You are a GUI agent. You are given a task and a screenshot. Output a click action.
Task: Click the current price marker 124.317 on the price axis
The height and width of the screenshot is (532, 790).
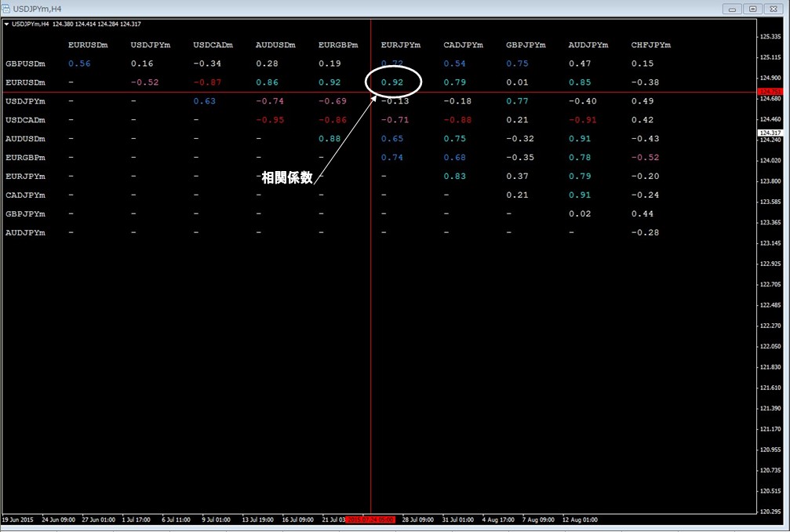[770, 133]
